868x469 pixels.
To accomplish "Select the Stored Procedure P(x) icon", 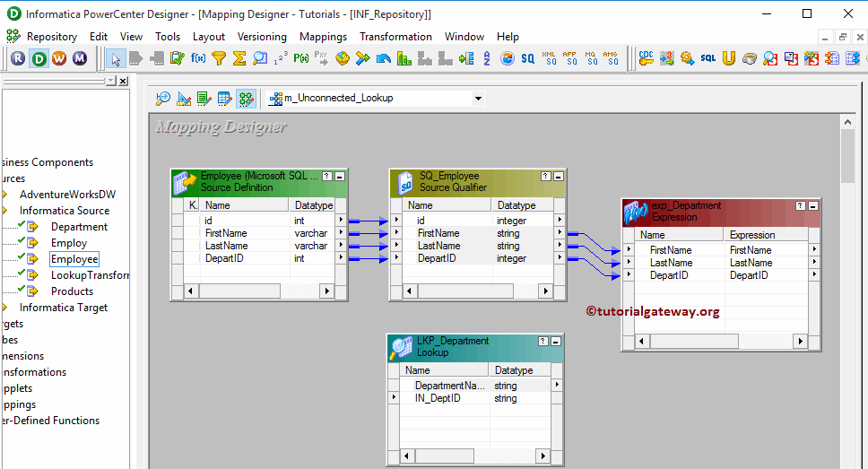I will click(301, 58).
